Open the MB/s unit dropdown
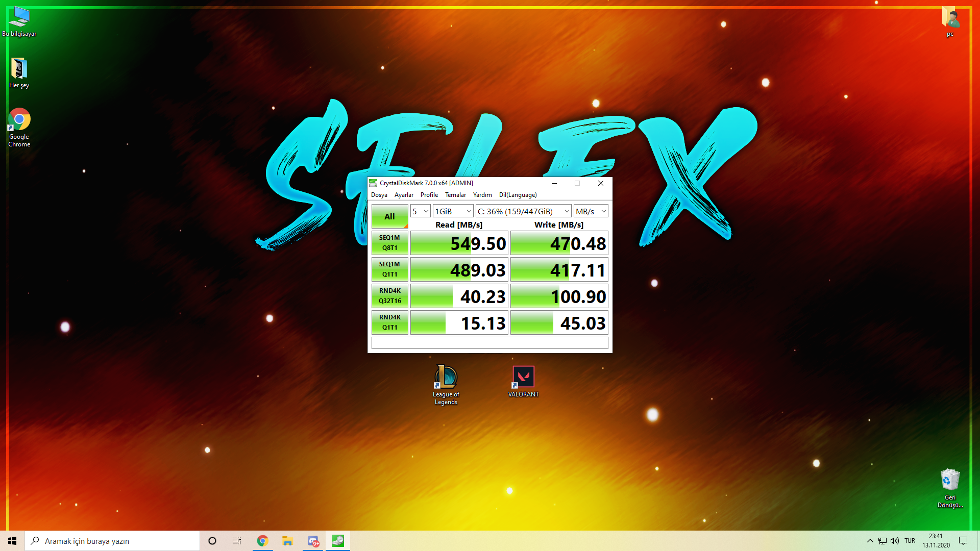980x551 pixels. (591, 211)
